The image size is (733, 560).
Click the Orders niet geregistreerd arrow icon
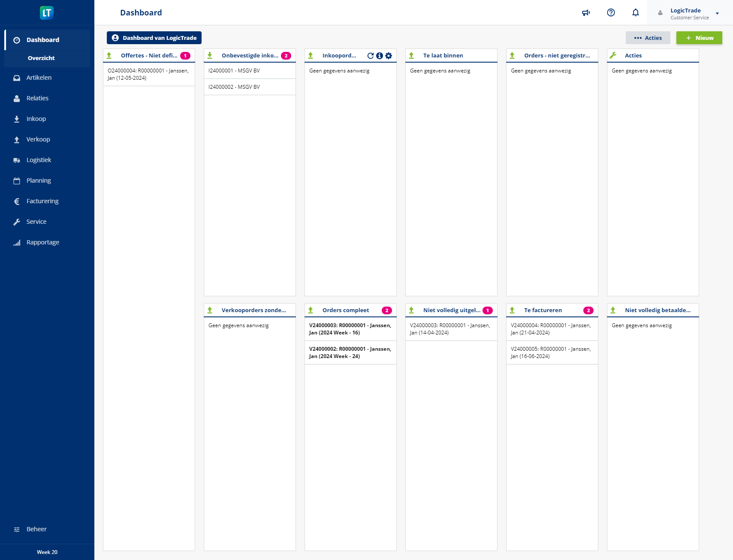tap(512, 55)
